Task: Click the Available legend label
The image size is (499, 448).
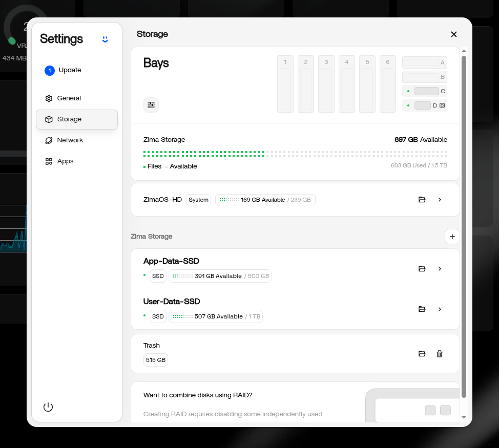Action: click(x=183, y=166)
